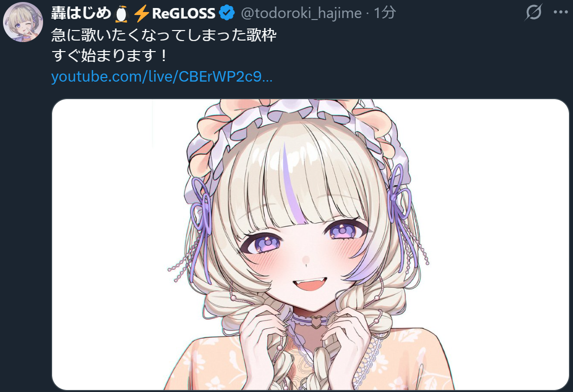The image size is (573, 392).
Task: Follow the youtube.com/live/CBErWP2c9… link
Action: (162, 77)
